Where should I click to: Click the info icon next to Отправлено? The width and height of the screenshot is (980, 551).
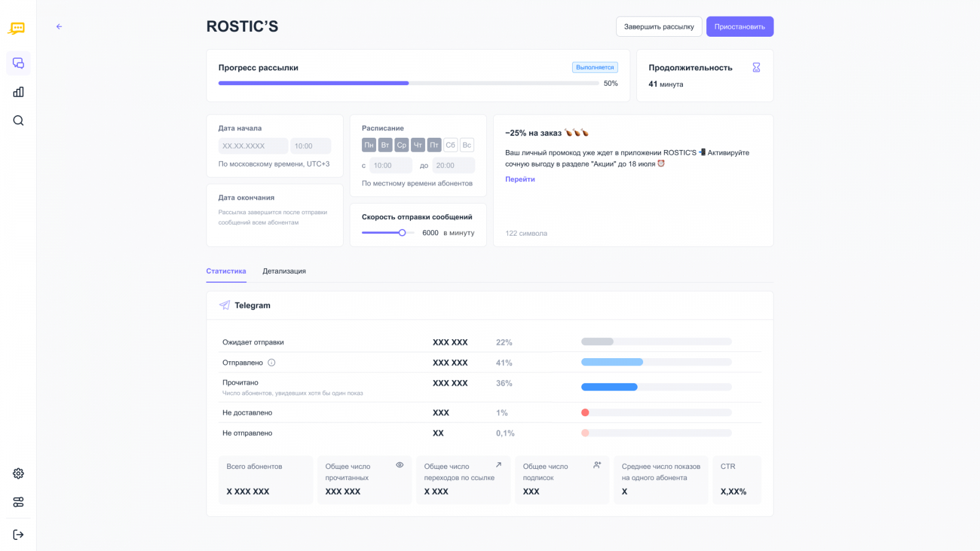271,362
